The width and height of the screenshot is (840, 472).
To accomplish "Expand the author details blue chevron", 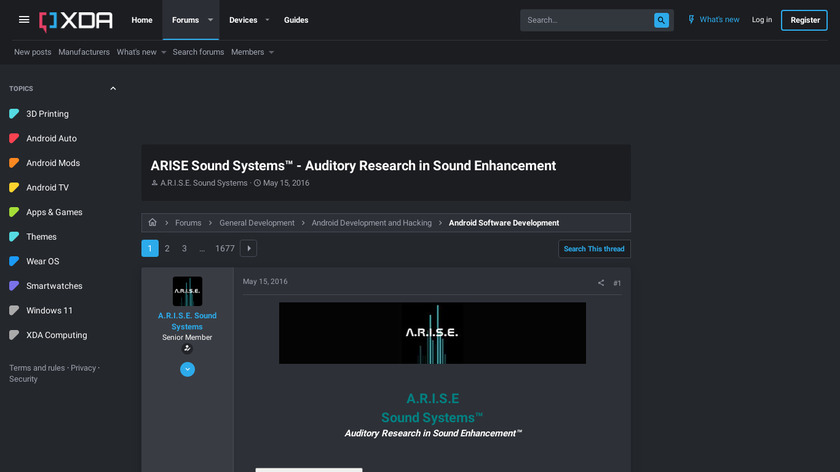I will 187,370.
